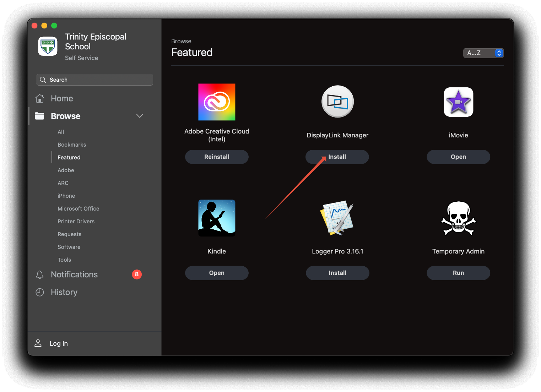The image size is (541, 392).
Task: Open the Logger Pro app icon
Action: [337, 218]
